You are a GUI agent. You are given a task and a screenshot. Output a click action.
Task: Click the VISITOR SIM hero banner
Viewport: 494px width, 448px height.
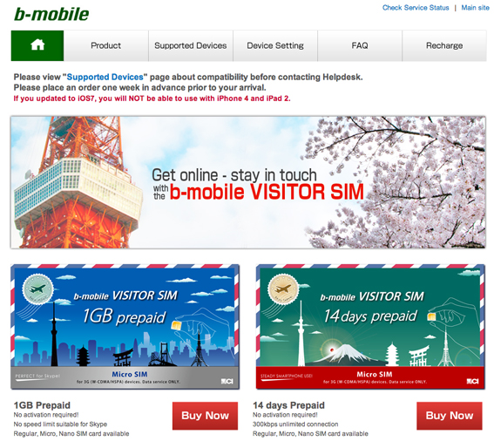tap(248, 182)
